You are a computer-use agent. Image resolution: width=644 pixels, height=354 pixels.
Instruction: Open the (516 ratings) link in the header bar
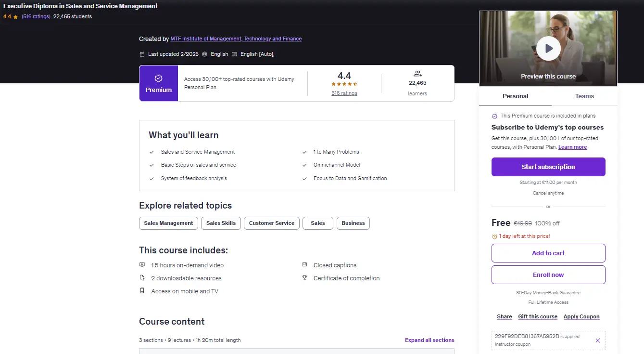pyautogui.click(x=36, y=17)
